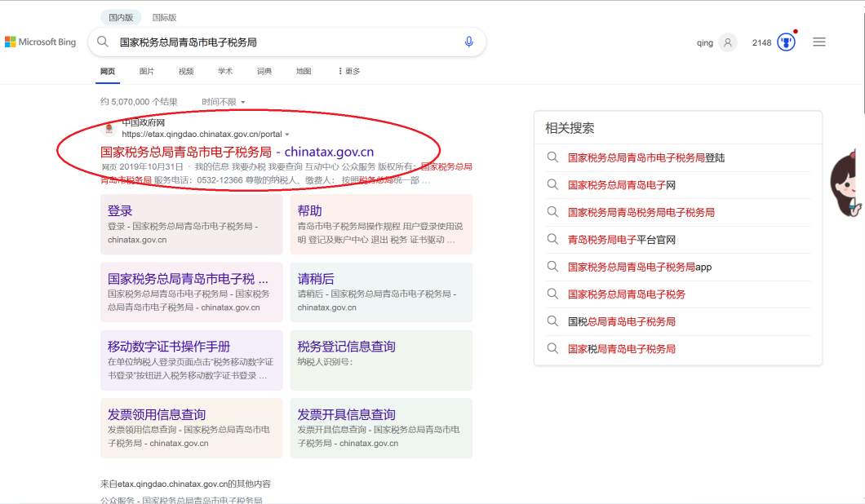The height and width of the screenshot is (504, 865).
Task: Switch to the 视频 tab
Action: pyautogui.click(x=186, y=72)
